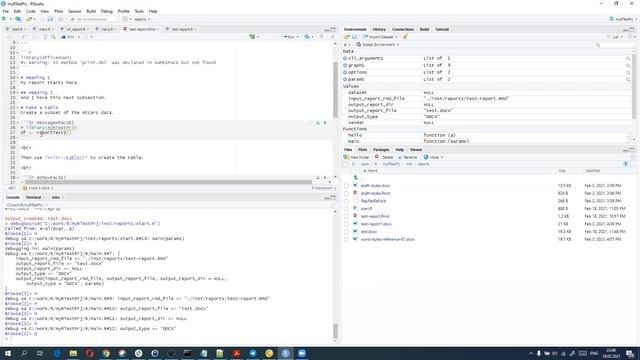This screenshot has width=640, height=360.
Task: Select the word-styles-reference-01.docx checkbox
Action: (x=346, y=240)
